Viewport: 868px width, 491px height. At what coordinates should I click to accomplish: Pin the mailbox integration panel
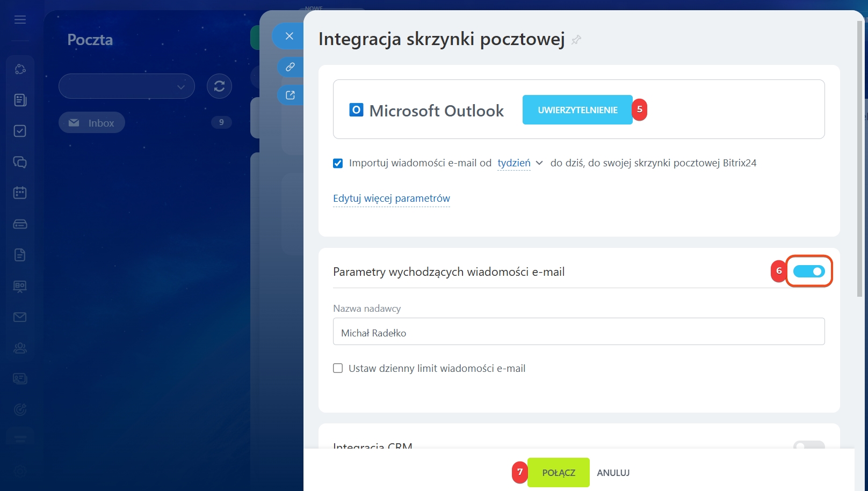pos(576,40)
